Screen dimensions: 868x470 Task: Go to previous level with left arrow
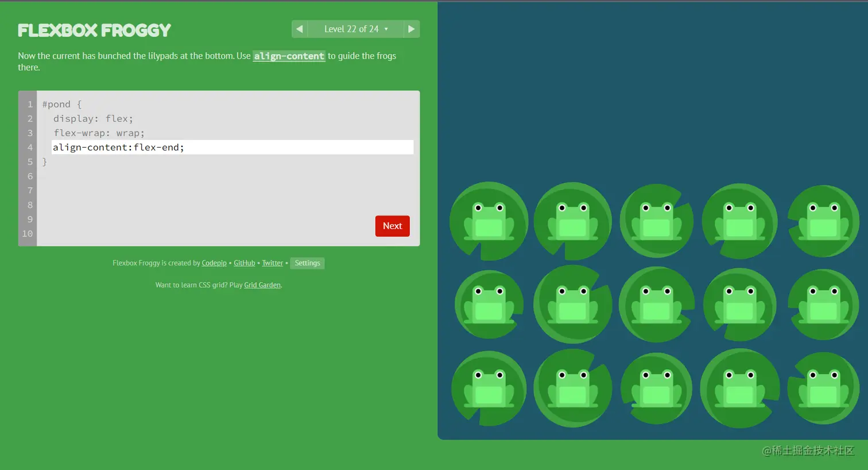pyautogui.click(x=299, y=29)
